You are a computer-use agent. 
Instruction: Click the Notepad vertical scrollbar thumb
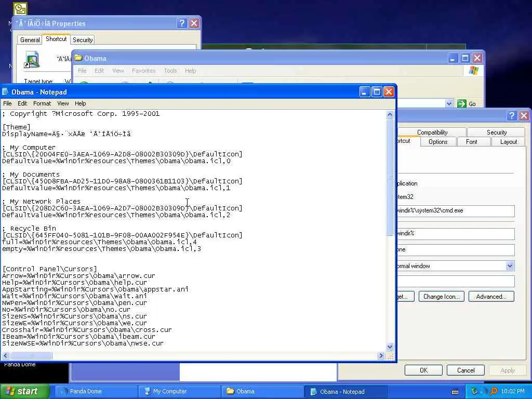(x=390, y=177)
